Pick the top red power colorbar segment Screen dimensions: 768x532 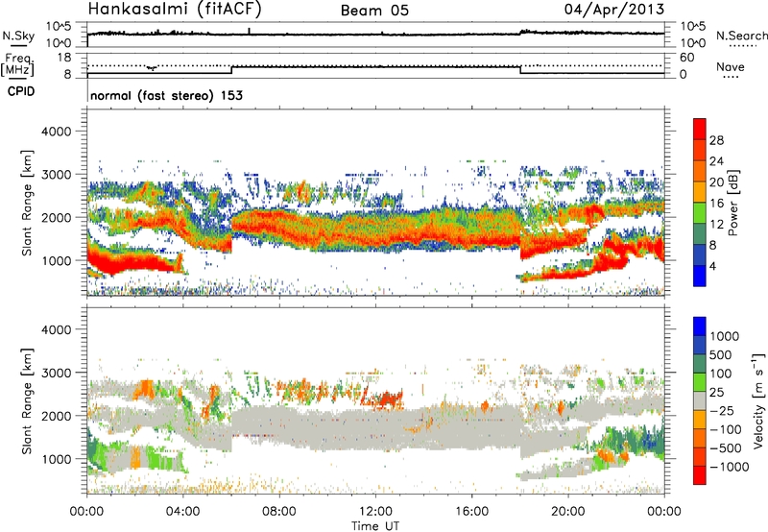[700, 130]
